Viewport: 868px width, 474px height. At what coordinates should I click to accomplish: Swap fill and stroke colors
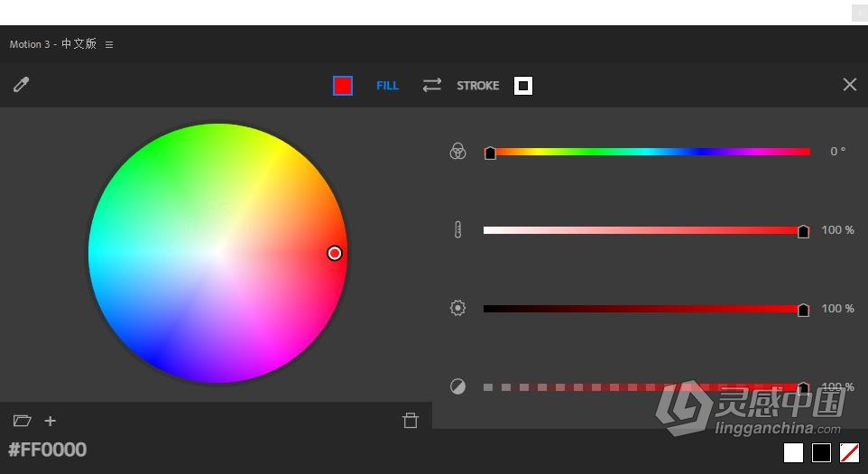(432, 85)
